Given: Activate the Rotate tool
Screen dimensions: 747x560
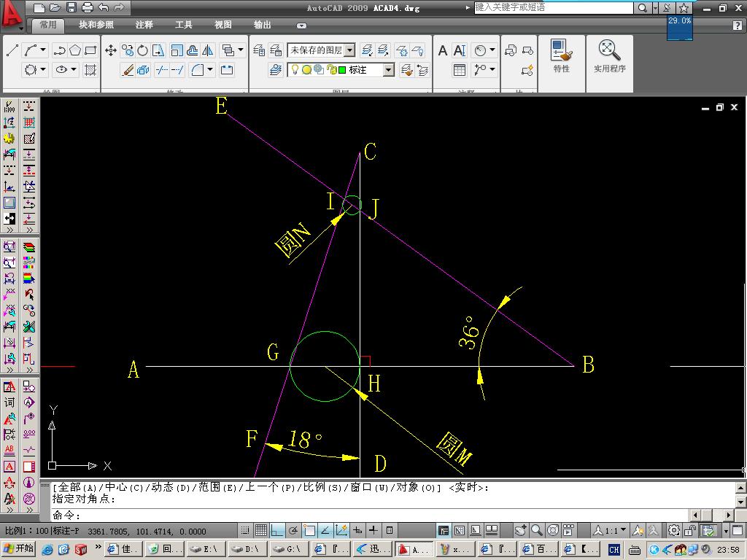Looking at the screenshot, I should click(x=142, y=50).
